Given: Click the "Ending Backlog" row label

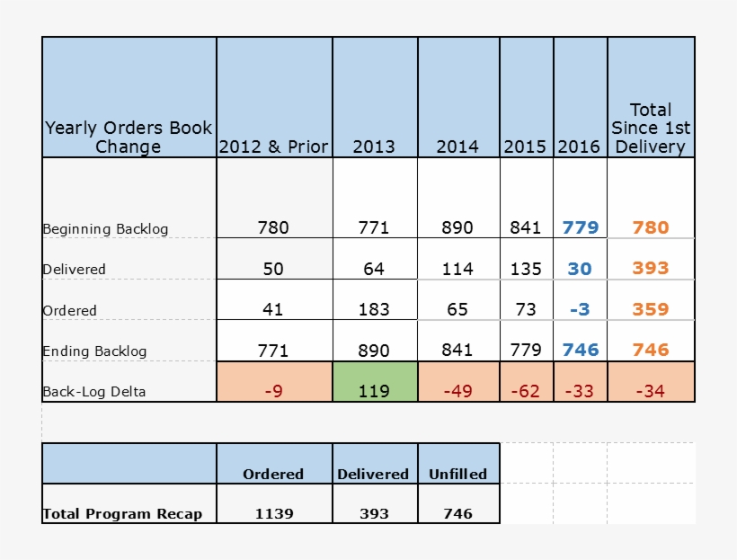Looking at the screenshot, I should tap(94, 351).
